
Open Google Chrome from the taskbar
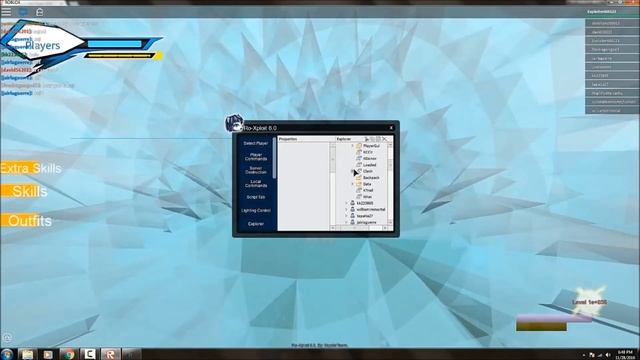(x=69, y=355)
